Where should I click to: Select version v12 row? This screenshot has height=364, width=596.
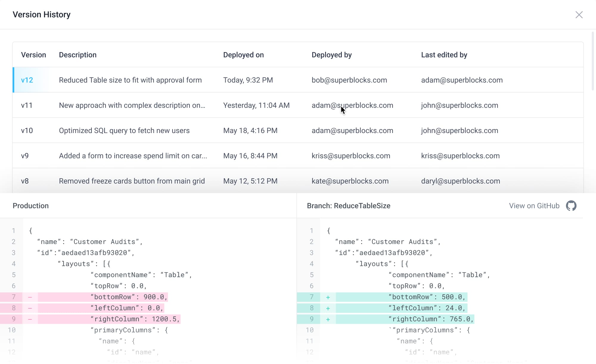tap(130, 80)
